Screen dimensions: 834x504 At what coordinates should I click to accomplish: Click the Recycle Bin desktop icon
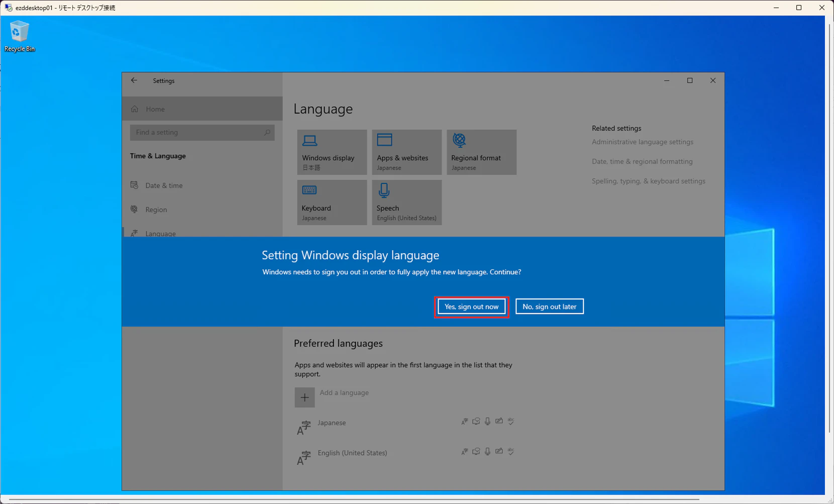[x=19, y=36]
